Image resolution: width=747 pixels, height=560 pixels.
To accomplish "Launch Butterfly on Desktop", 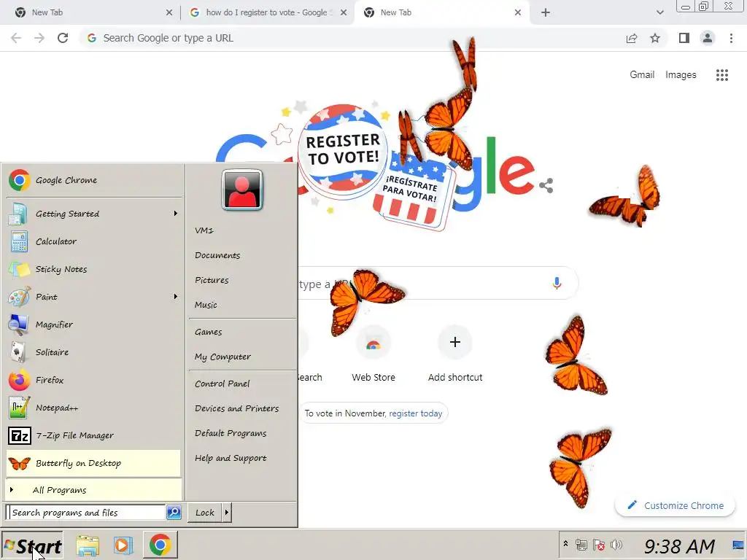I will pos(94,463).
